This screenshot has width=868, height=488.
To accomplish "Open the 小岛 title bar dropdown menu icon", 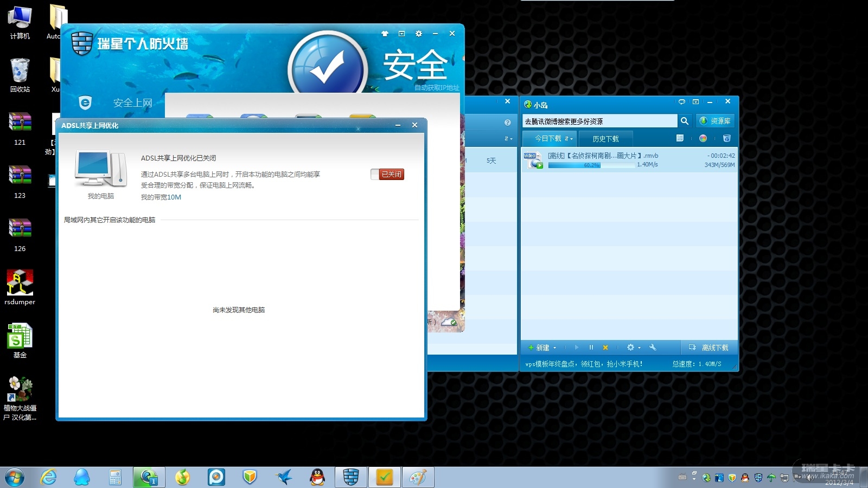I will (695, 101).
